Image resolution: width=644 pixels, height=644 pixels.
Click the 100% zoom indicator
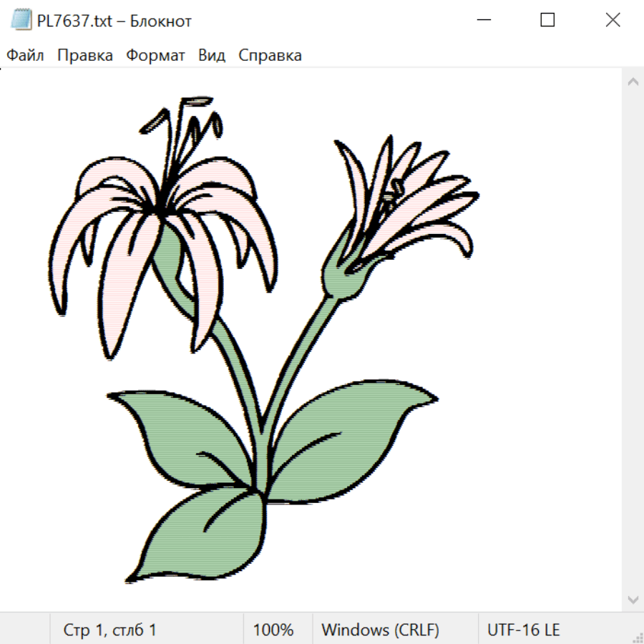tap(273, 630)
